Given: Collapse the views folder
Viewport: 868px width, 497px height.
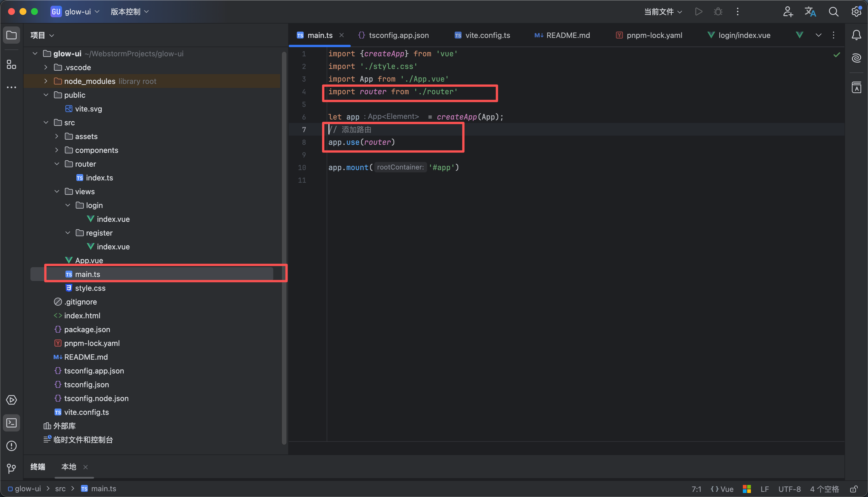Looking at the screenshot, I should point(57,192).
